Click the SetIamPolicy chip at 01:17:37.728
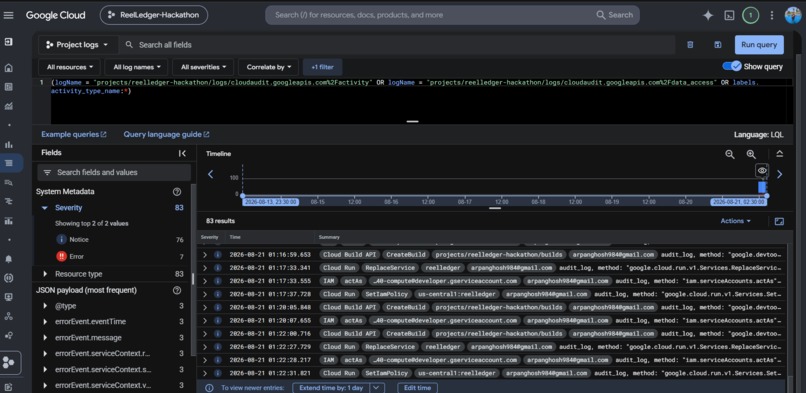 pyautogui.click(x=386, y=294)
